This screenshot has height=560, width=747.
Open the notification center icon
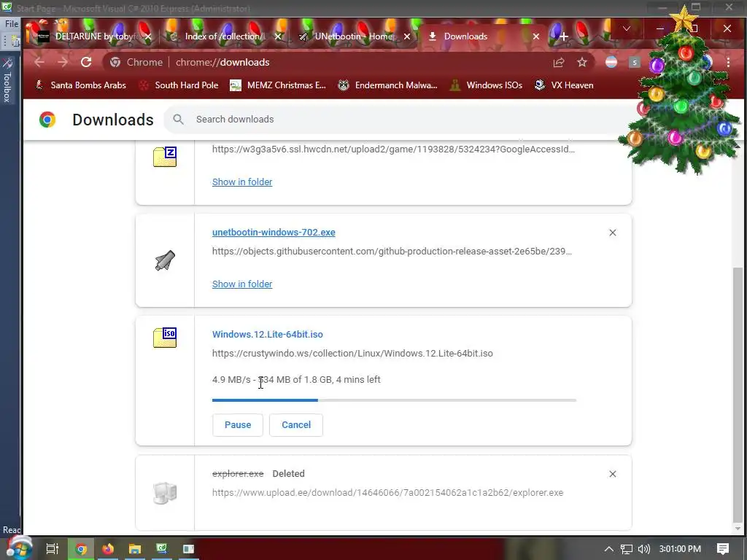tap(723, 549)
